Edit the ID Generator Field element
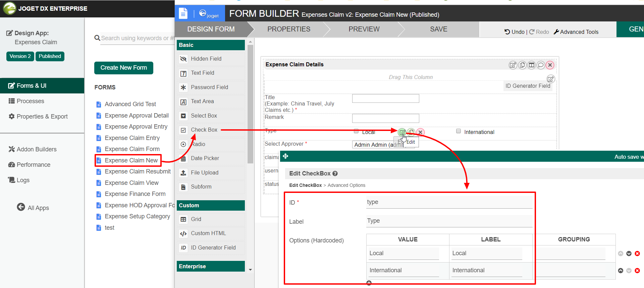Image resolution: width=644 pixels, height=288 pixels. (551, 79)
